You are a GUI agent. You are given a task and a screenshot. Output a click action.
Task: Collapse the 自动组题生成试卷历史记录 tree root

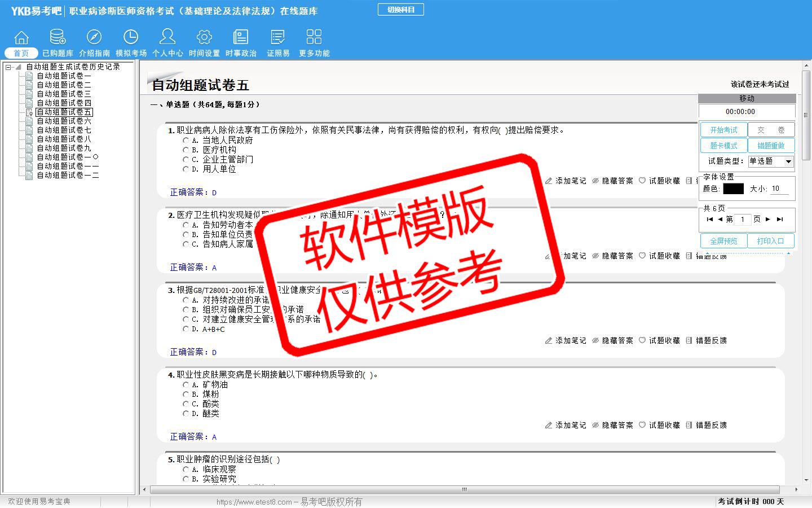point(8,67)
